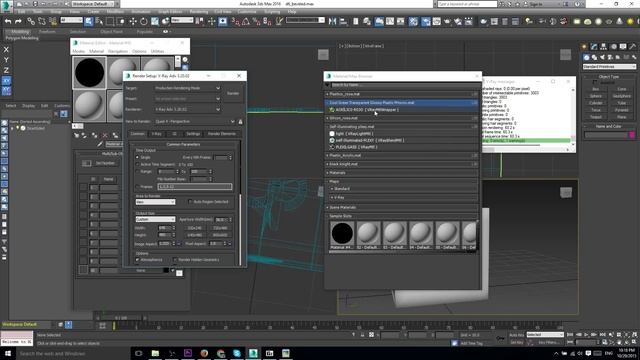
Task: Select the Active Time Segment radio
Action: coord(138,164)
